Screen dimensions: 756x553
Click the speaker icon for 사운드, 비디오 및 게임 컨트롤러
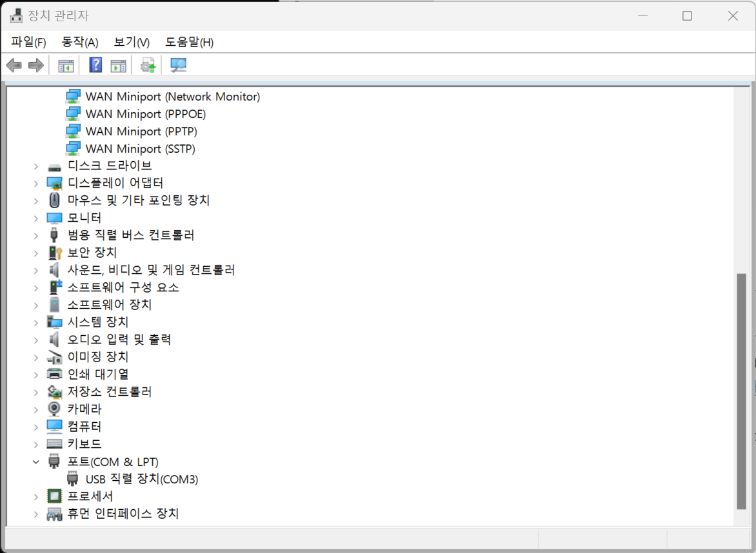(54, 270)
